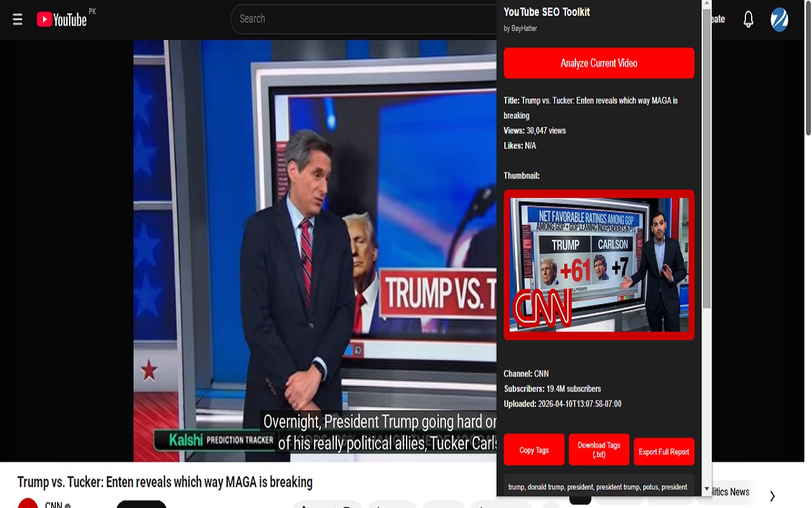This screenshot has width=812, height=508.
Task: Go to the YouTube home logo
Action: click(x=62, y=20)
